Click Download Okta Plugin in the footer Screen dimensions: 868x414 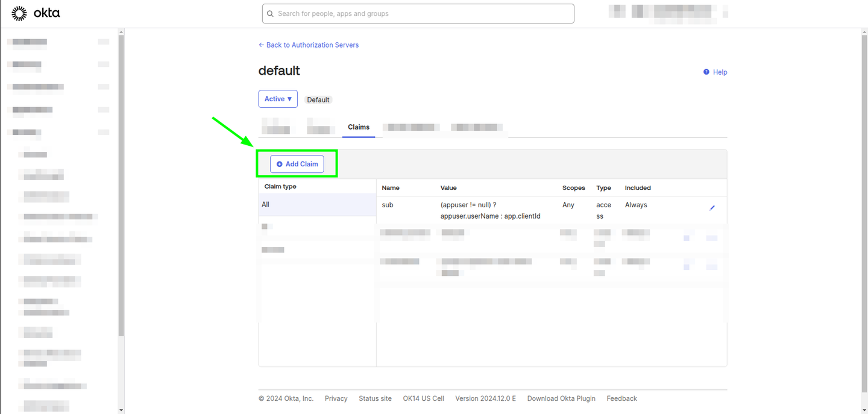coord(561,398)
